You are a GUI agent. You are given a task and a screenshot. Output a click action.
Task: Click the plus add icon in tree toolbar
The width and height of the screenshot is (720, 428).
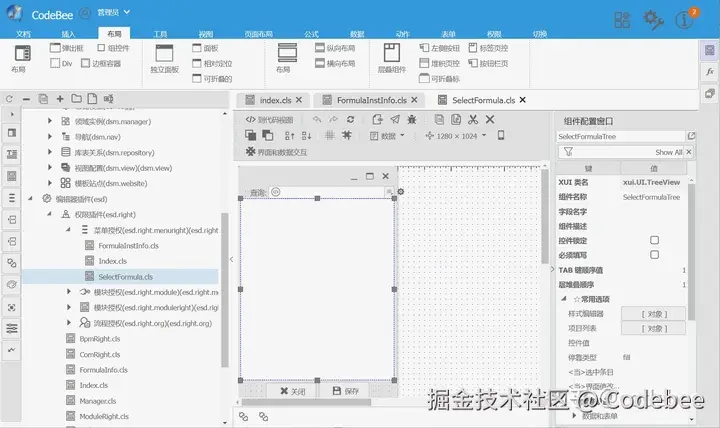60,99
